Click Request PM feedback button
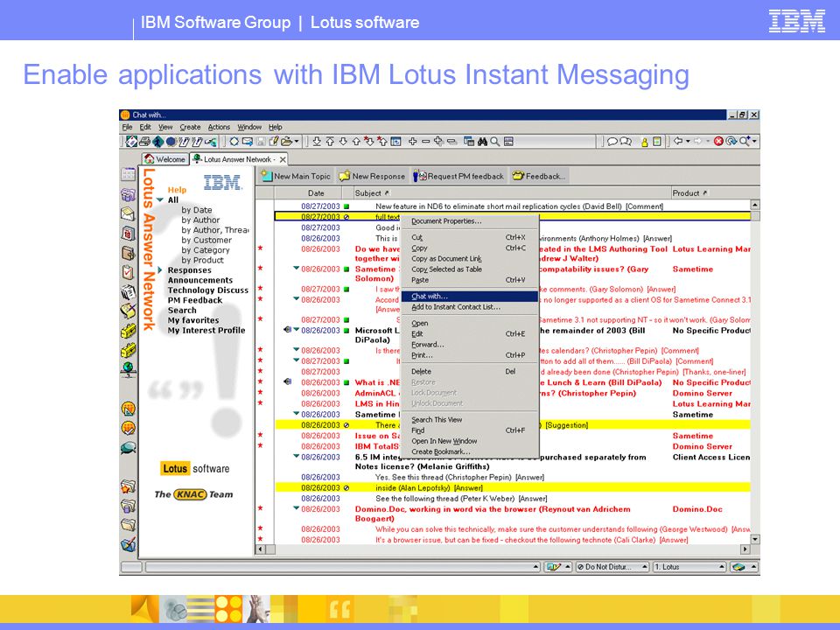 click(458, 176)
